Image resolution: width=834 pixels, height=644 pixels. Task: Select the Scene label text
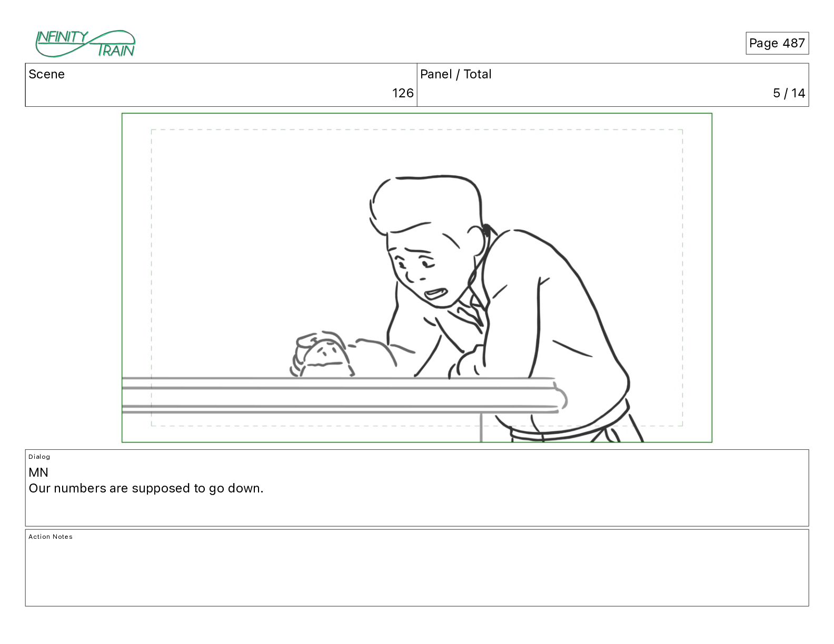[x=47, y=74]
